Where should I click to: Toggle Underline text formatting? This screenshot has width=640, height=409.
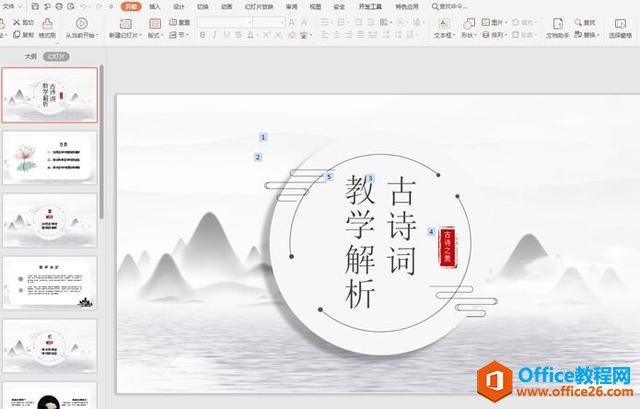coord(227,34)
